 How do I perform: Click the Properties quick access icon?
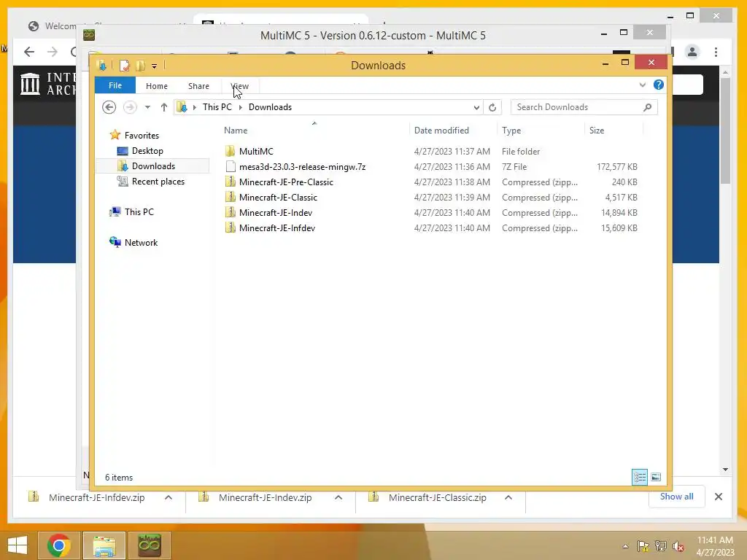[124, 65]
